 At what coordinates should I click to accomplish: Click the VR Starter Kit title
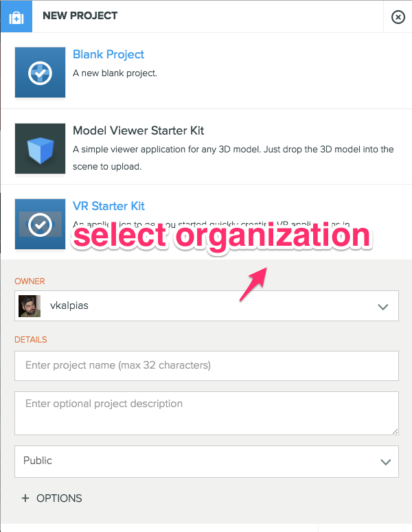coord(108,206)
